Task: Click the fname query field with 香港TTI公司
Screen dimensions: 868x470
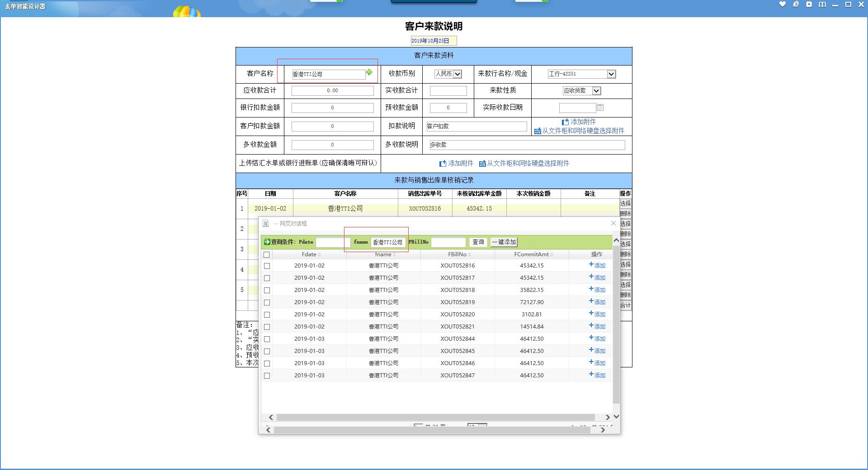Action: coord(388,242)
